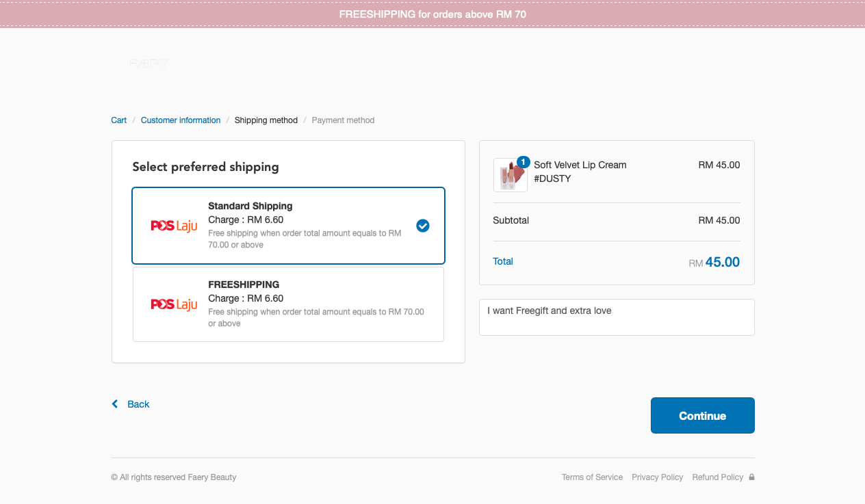Open Terms of Service link
865x504 pixels.
[592, 477]
